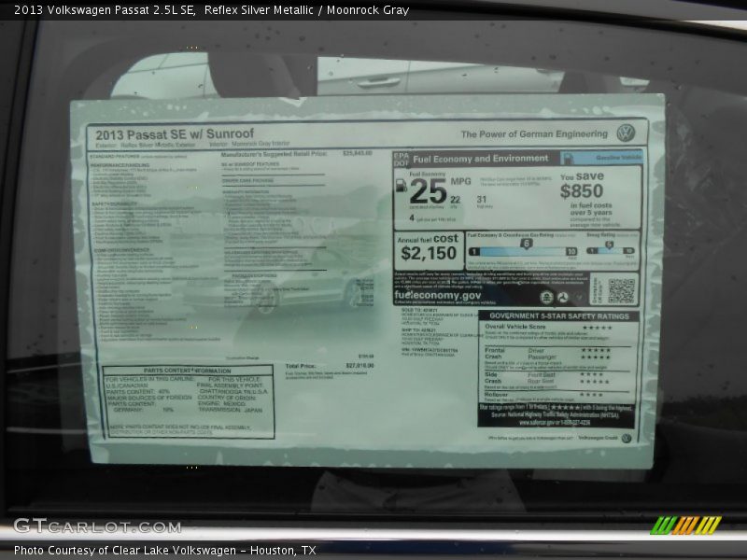Click the fuel pump icon beside 25 MPG

pyautogui.click(x=402, y=185)
